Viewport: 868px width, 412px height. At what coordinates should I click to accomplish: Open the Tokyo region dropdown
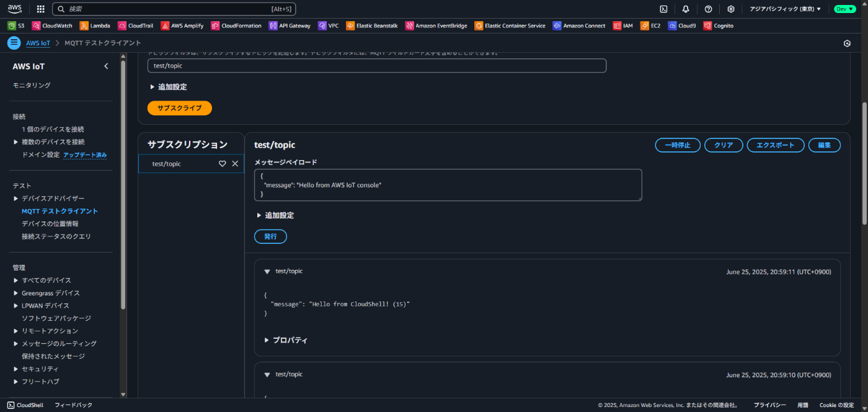[785, 9]
